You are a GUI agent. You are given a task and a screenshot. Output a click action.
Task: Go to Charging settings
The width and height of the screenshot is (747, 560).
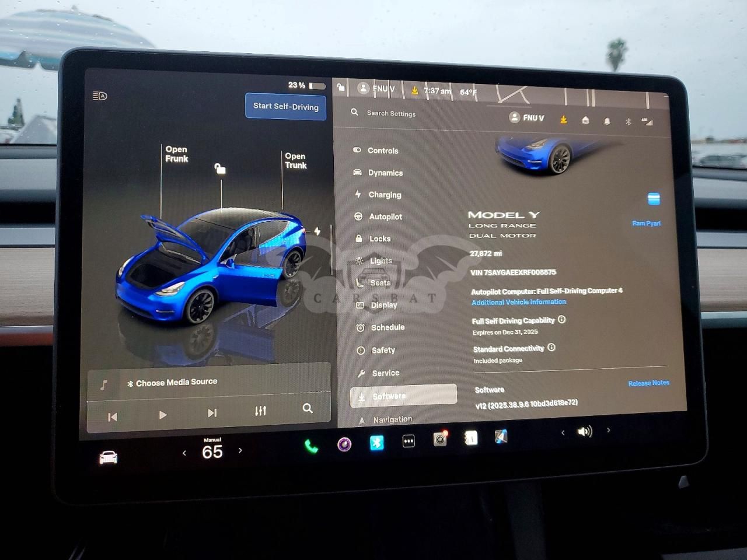pos(378,195)
